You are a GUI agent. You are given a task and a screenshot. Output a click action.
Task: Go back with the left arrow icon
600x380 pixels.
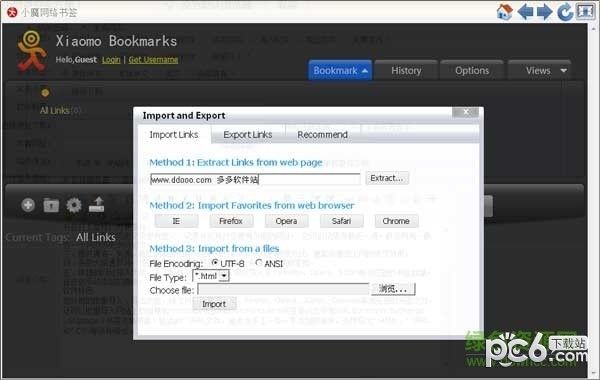point(525,12)
